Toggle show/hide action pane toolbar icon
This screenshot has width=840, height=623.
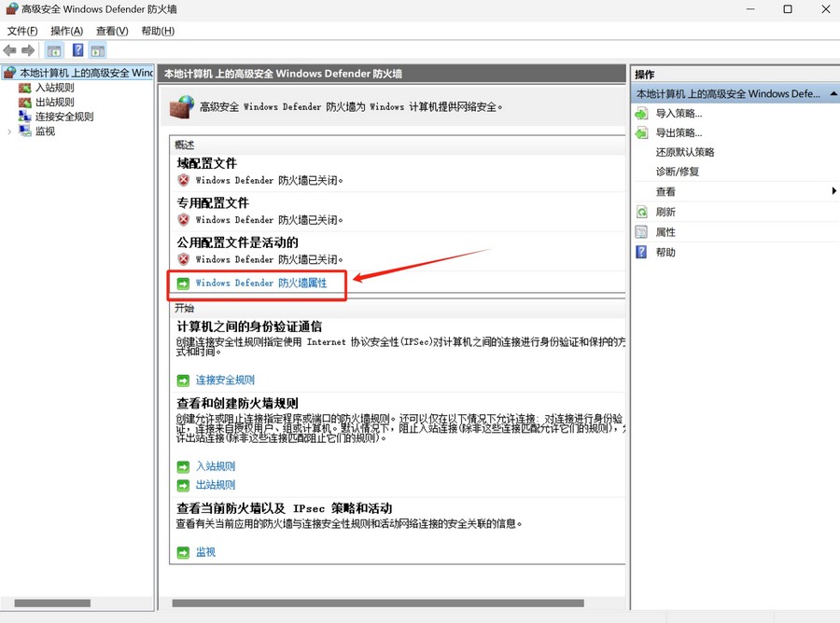click(x=97, y=51)
